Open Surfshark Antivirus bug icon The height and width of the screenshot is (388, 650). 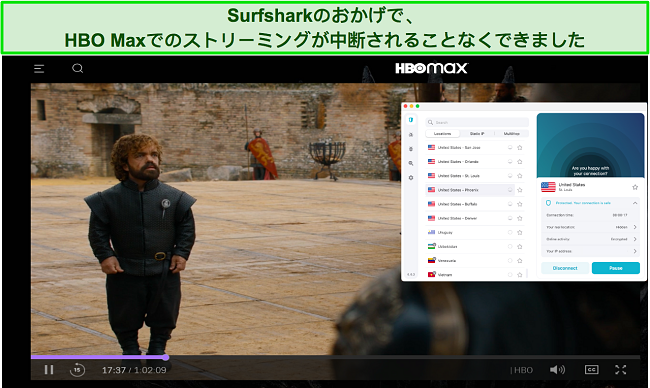coord(411,149)
